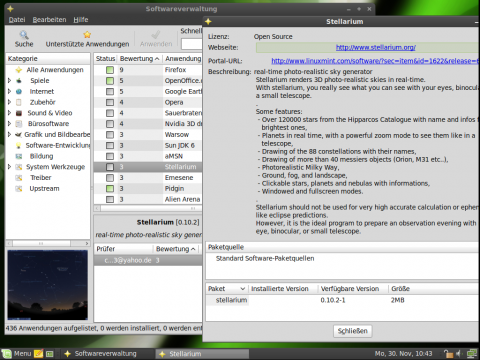Select the Grafik und Bildbearbeitung category icon
Image resolution: width=480 pixels, height=360 pixels.
click(x=19, y=135)
